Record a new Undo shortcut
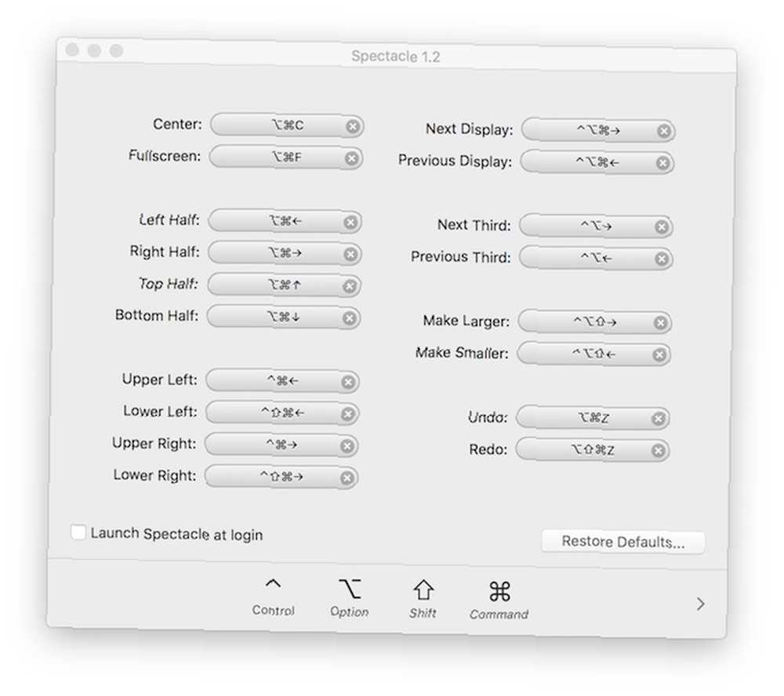Viewport: 784px width, 696px height. point(593,418)
